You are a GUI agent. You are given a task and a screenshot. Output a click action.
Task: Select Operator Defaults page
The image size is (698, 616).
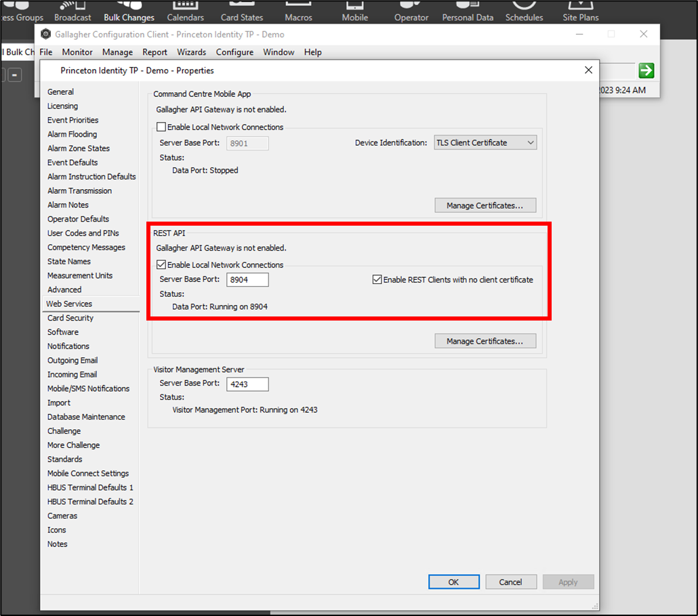click(79, 219)
